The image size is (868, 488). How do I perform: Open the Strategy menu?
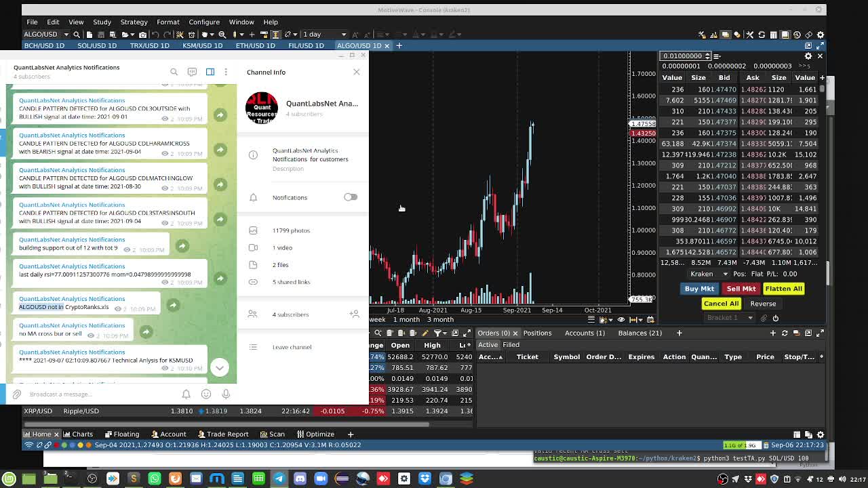[134, 22]
